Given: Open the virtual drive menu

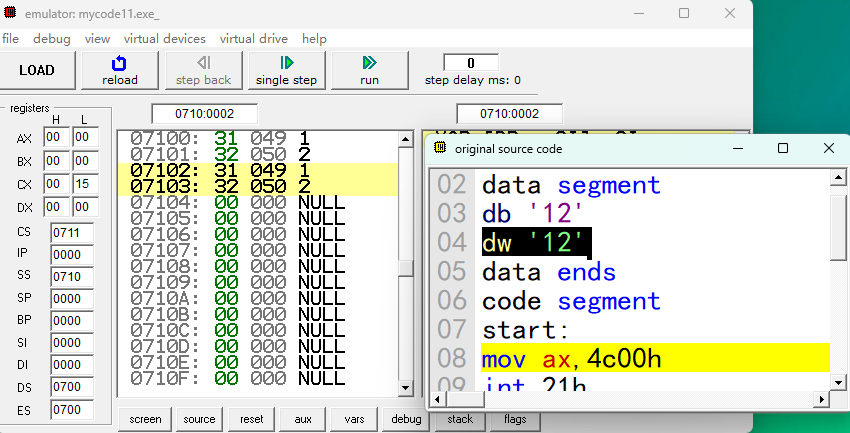Looking at the screenshot, I should 254,39.
